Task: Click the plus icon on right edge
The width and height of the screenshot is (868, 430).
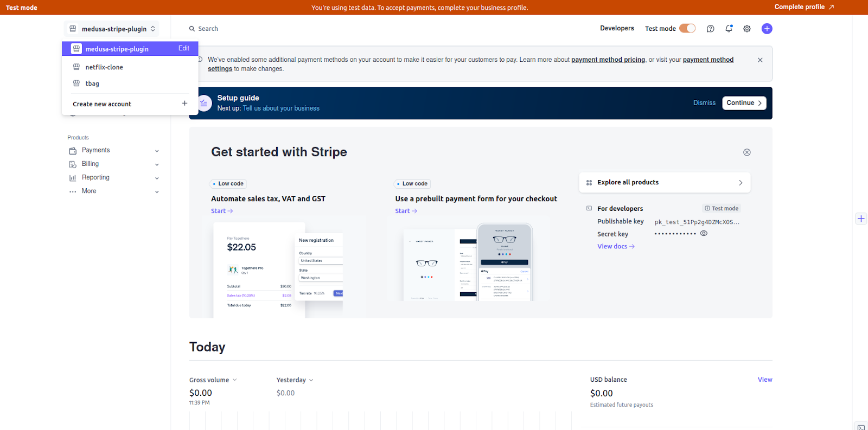Action: 861,219
